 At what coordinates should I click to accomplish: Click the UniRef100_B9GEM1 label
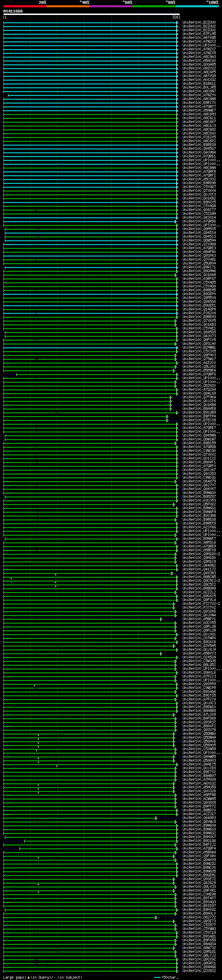(x=199, y=875)
